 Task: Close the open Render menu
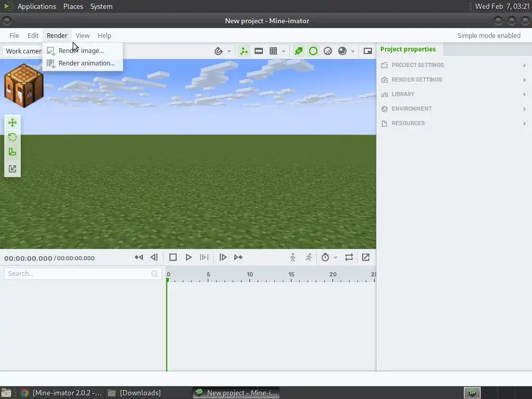click(x=57, y=36)
